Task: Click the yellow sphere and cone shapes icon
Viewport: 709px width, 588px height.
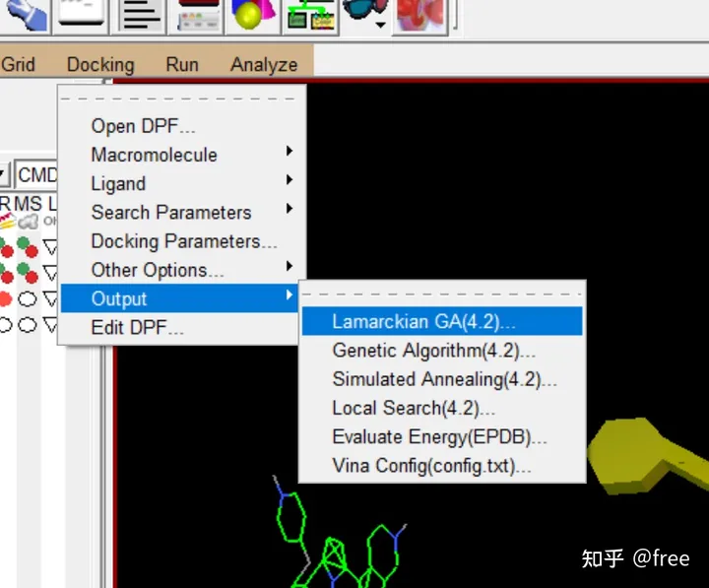Action: [252, 14]
